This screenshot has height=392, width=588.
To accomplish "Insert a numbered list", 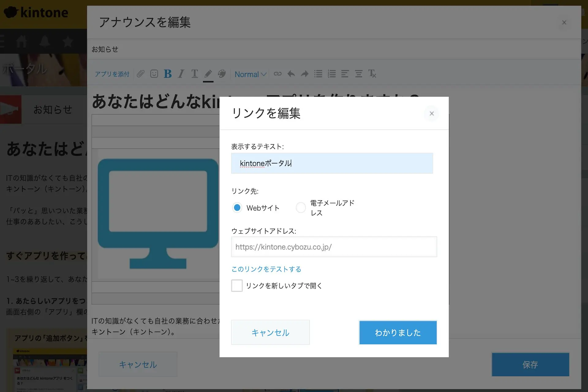I will coord(332,74).
